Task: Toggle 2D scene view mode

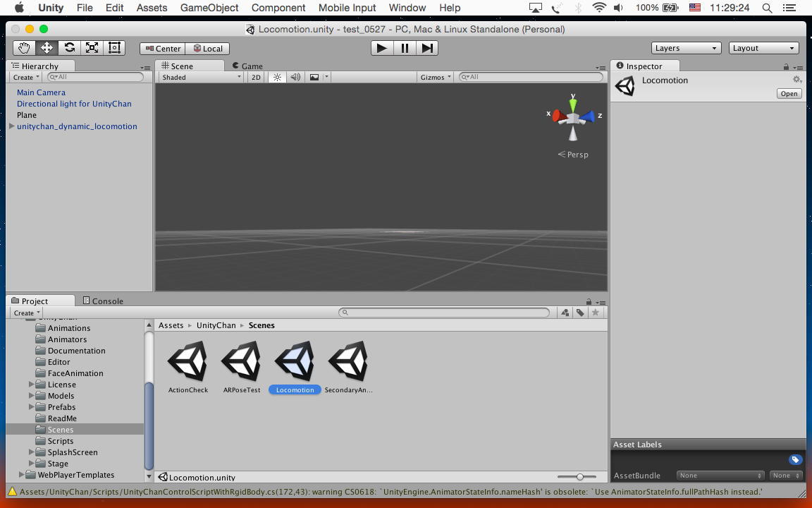Action: pyautogui.click(x=256, y=77)
